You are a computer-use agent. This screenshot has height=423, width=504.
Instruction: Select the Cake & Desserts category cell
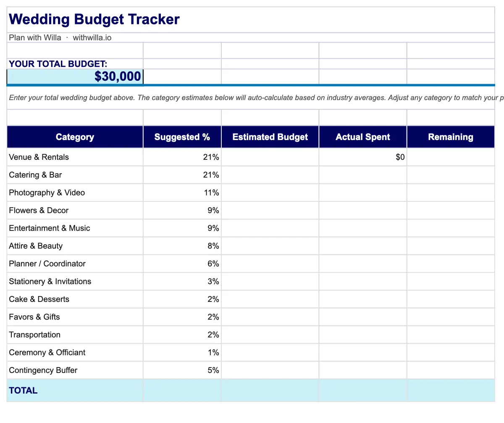point(75,299)
